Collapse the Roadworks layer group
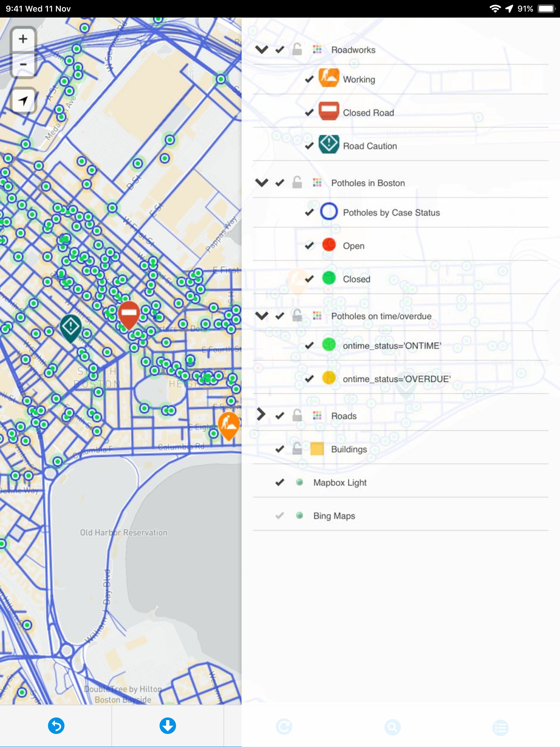 (x=262, y=49)
